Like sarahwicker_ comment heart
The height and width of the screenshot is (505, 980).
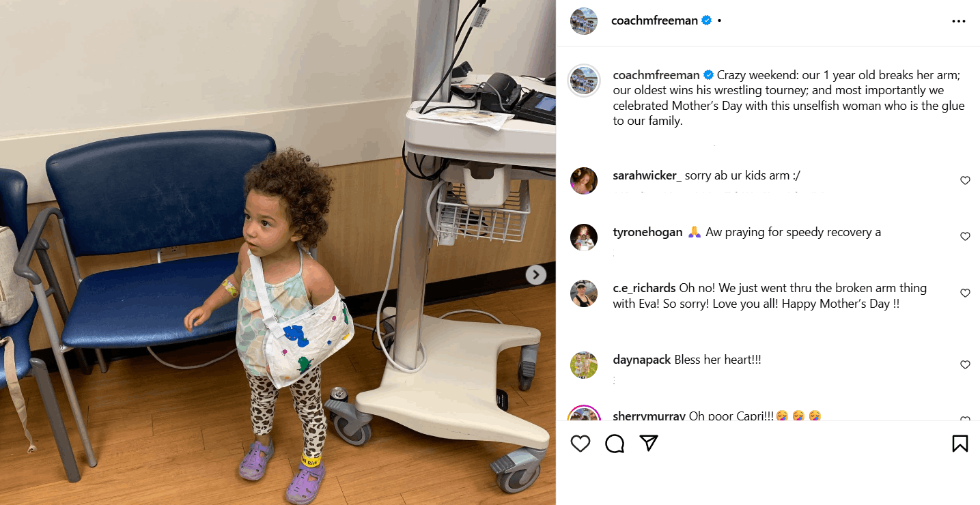pos(965,181)
